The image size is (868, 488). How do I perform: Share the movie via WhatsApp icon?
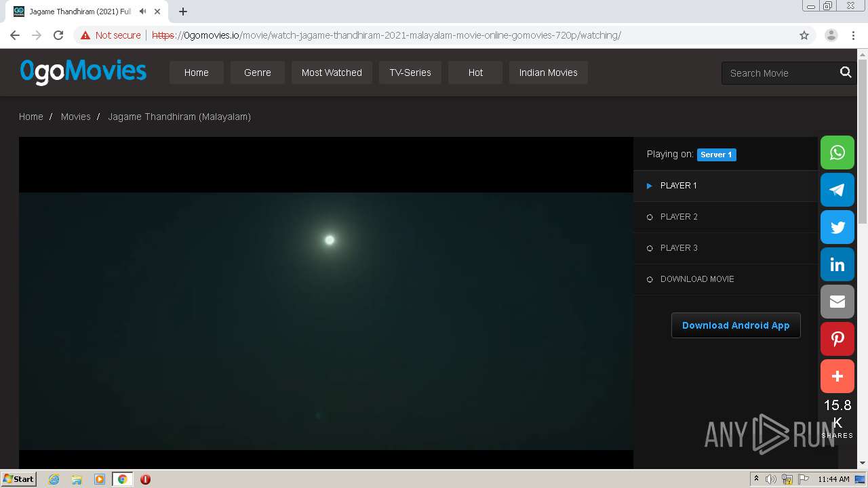click(837, 152)
